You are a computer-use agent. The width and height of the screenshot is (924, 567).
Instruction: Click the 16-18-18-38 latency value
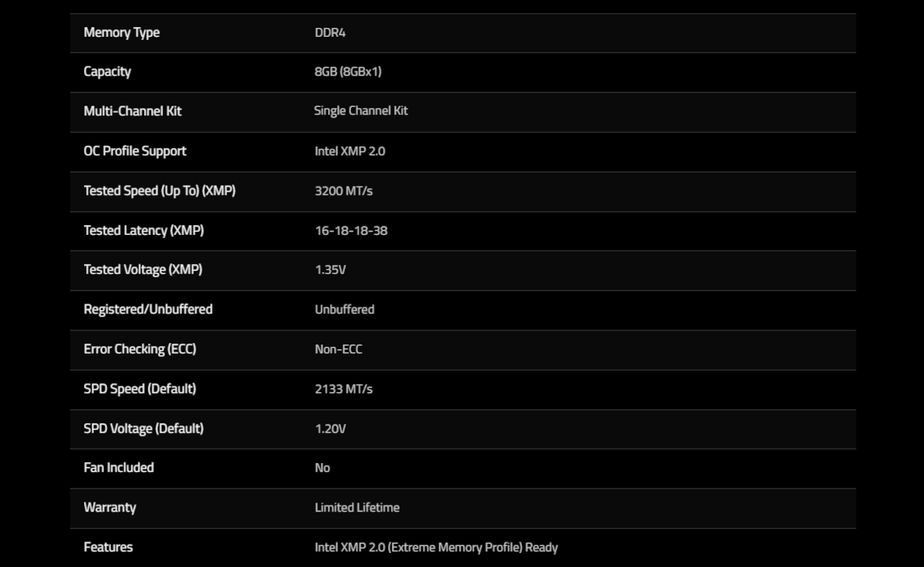pyautogui.click(x=351, y=230)
